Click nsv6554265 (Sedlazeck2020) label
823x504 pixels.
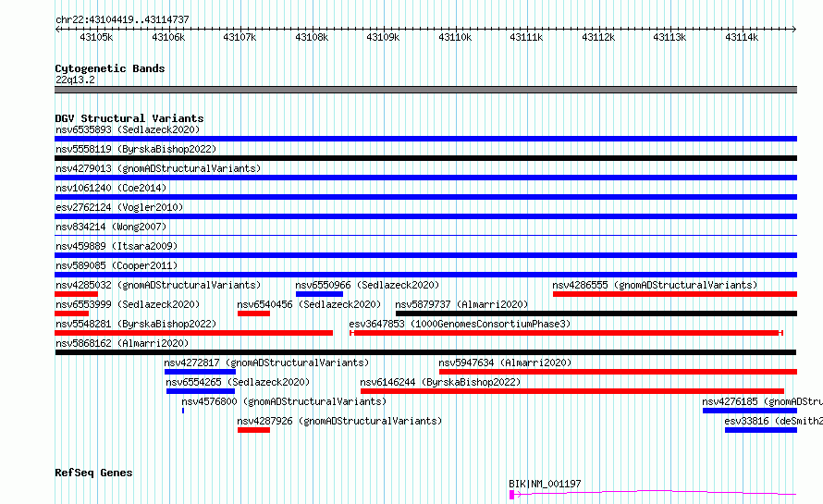[x=238, y=382]
